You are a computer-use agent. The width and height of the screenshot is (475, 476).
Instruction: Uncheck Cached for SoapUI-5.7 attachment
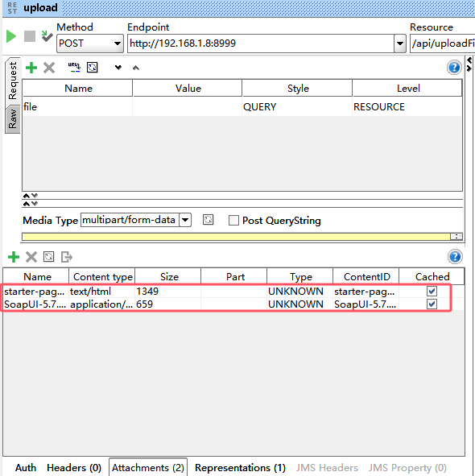(x=432, y=304)
